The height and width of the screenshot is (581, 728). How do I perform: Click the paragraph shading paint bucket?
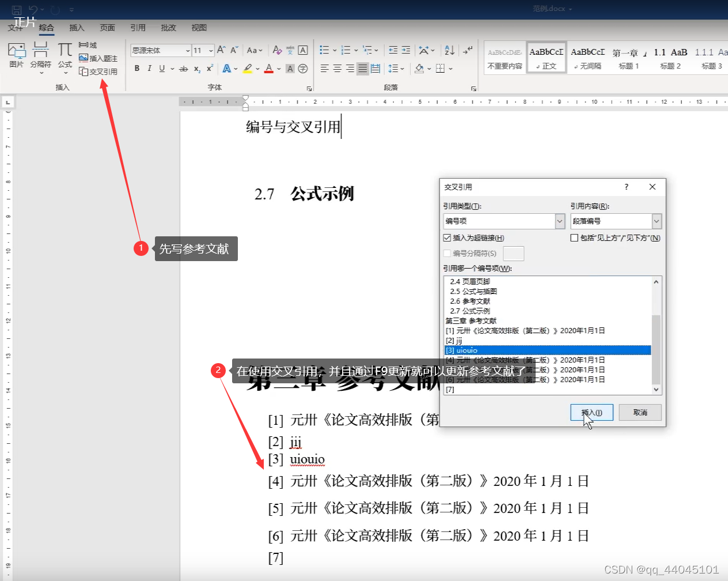pos(419,69)
